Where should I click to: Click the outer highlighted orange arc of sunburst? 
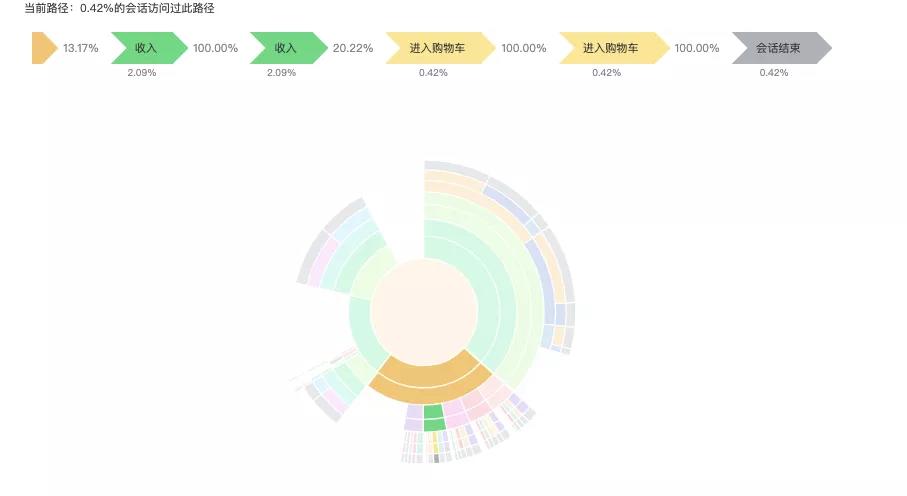[429, 394]
